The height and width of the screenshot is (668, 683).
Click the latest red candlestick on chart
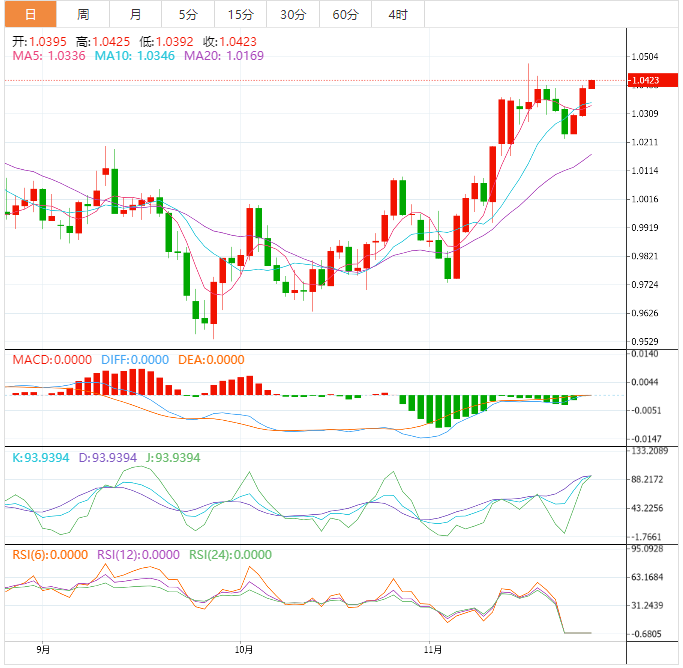coord(592,84)
